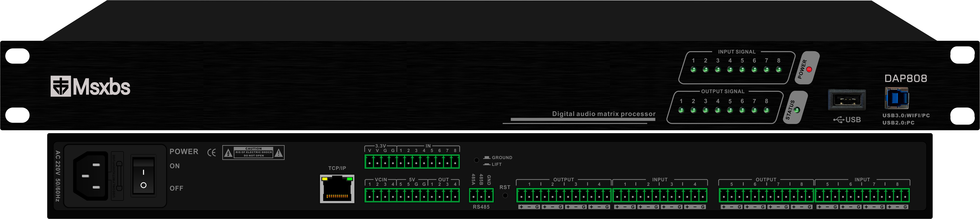Click the 'USB2.0:PC' label

[898, 123]
